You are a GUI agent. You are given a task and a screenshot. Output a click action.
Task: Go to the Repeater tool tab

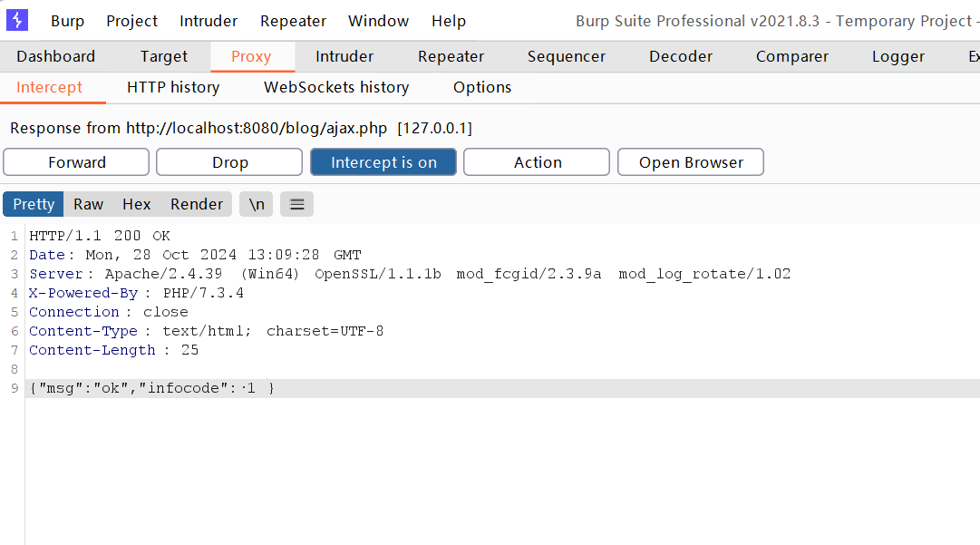(x=451, y=57)
